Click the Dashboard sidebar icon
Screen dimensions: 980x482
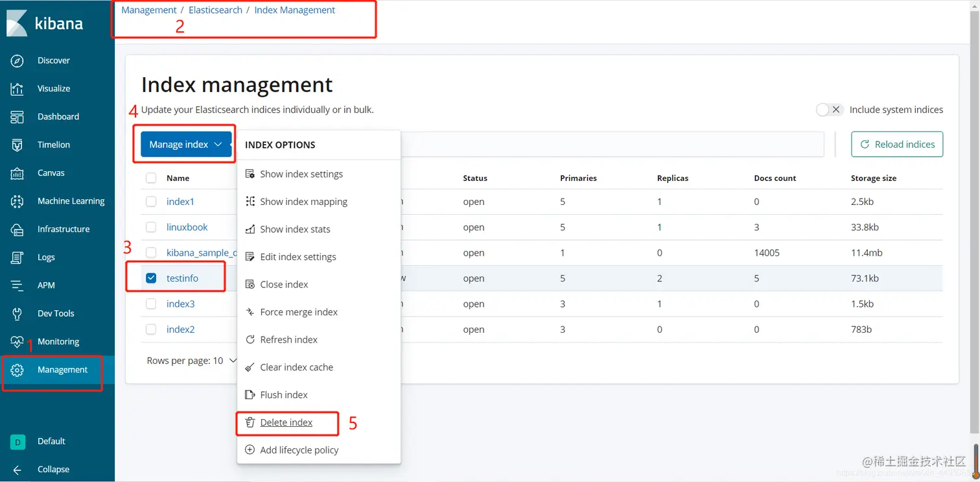17,117
